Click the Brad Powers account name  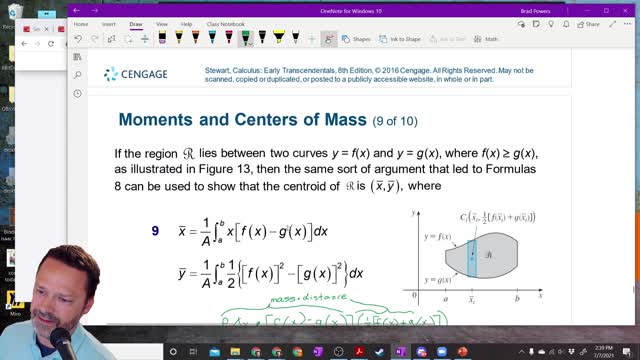click(535, 11)
